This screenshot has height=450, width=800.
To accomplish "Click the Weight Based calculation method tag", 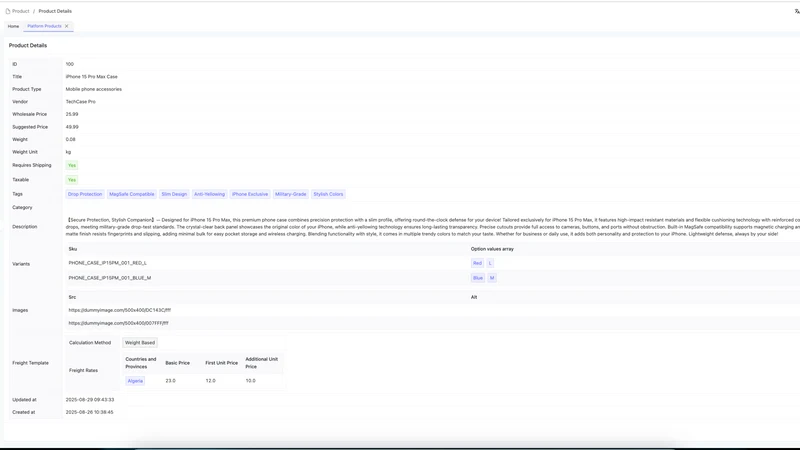I will coord(140,343).
